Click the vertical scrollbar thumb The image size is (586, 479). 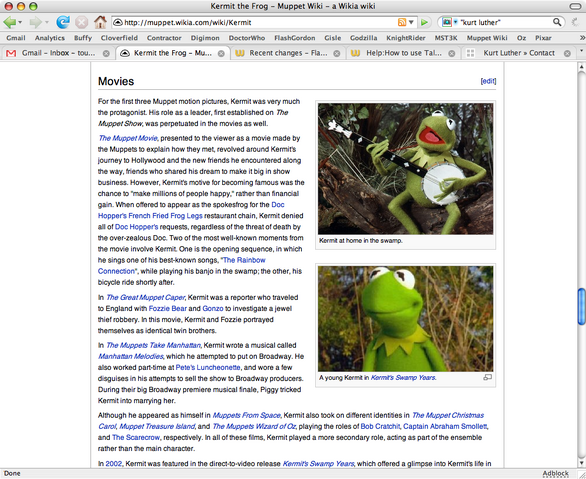click(x=582, y=306)
